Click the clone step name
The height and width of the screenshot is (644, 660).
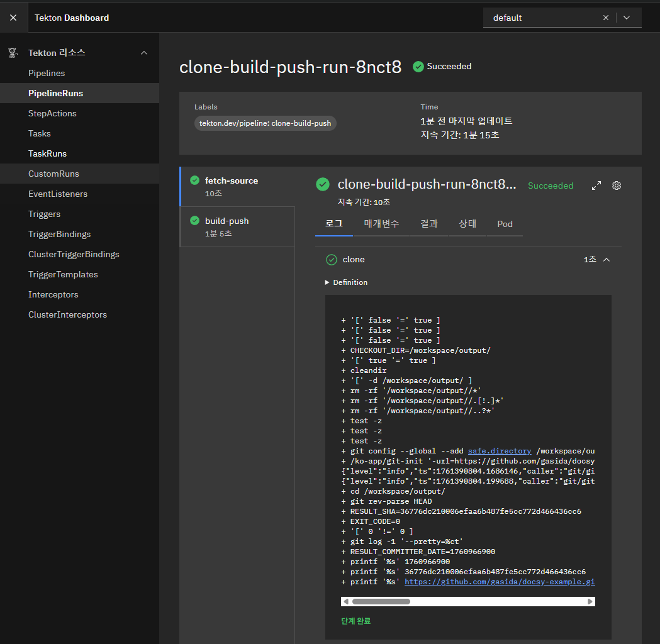[354, 260]
